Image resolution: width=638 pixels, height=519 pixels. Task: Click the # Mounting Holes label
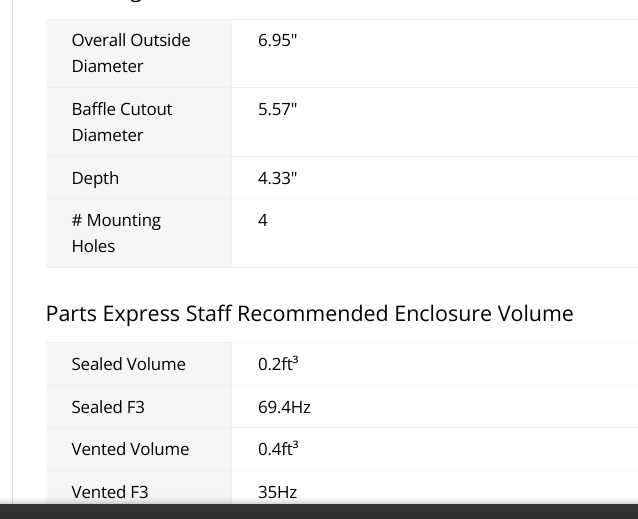pos(116,233)
